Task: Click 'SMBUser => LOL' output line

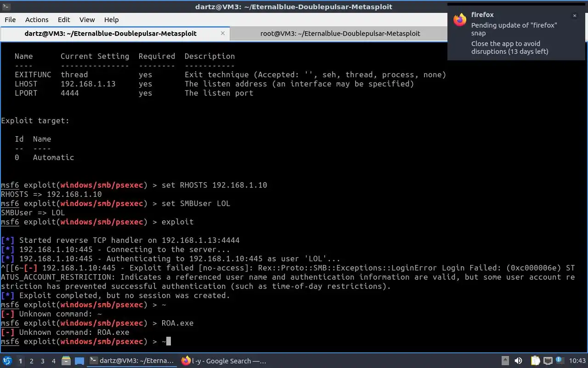Action: tap(33, 213)
